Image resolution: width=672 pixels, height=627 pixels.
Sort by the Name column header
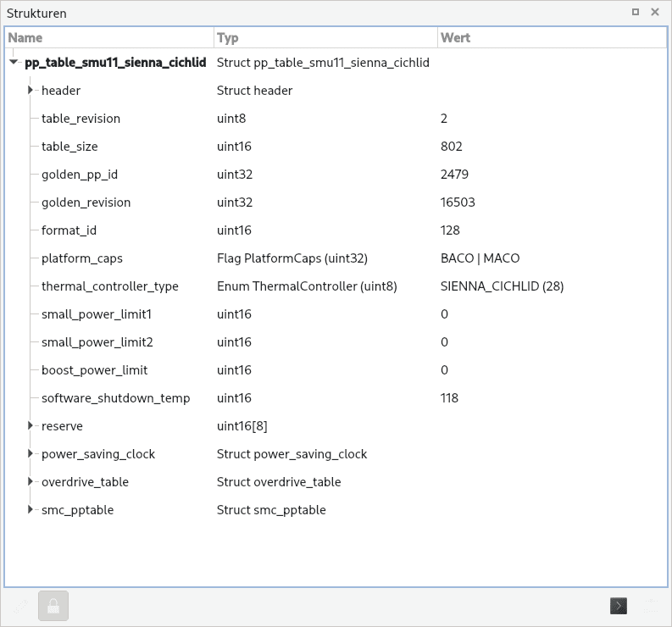pyautogui.click(x=108, y=38)
